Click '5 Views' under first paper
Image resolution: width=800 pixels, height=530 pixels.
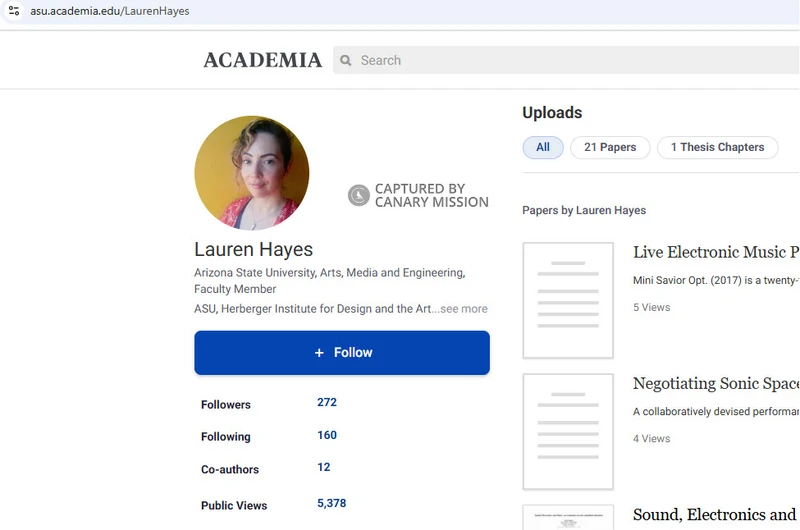(x=652, y=307)
